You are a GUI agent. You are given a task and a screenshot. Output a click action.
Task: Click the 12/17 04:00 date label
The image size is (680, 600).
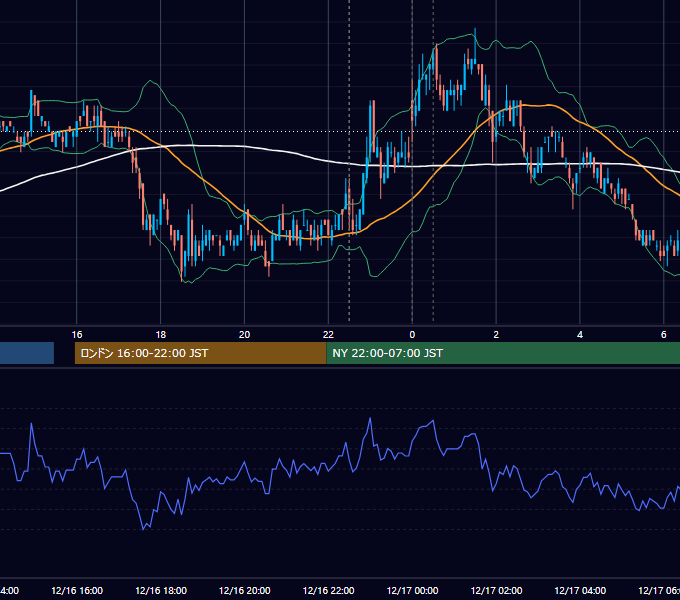point(580,590)
